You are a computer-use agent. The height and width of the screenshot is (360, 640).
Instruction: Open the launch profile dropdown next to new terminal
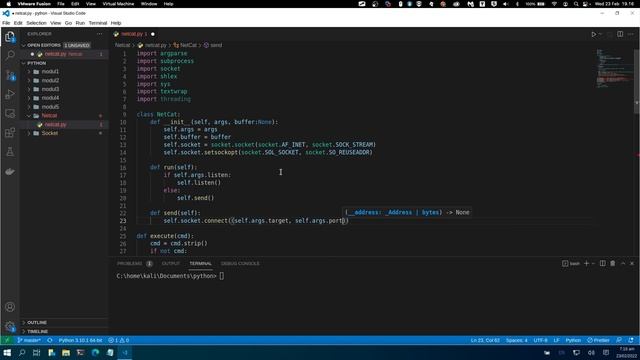(594, 264)
